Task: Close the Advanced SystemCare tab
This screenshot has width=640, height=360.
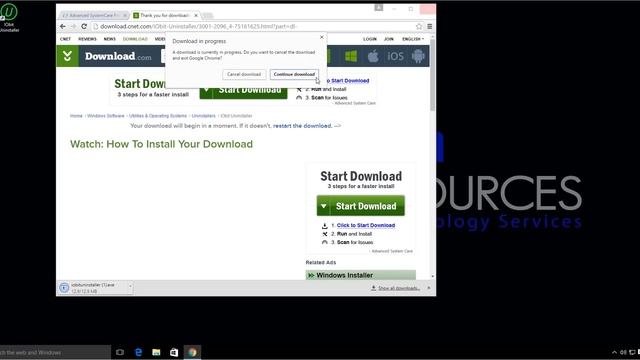Action: [x=125, y=16]
